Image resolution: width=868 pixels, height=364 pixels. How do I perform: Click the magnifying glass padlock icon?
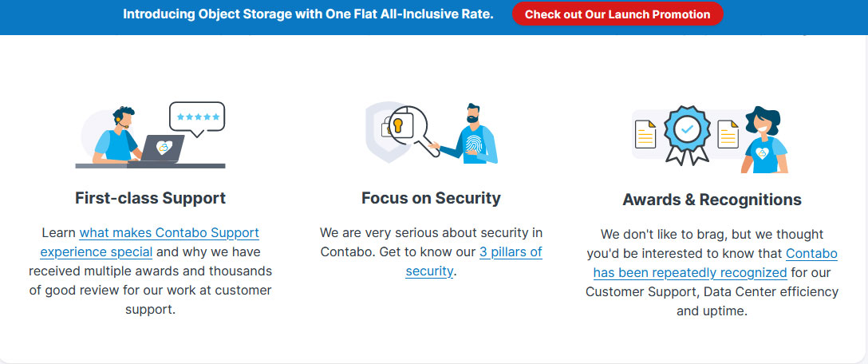pos(409,131)
